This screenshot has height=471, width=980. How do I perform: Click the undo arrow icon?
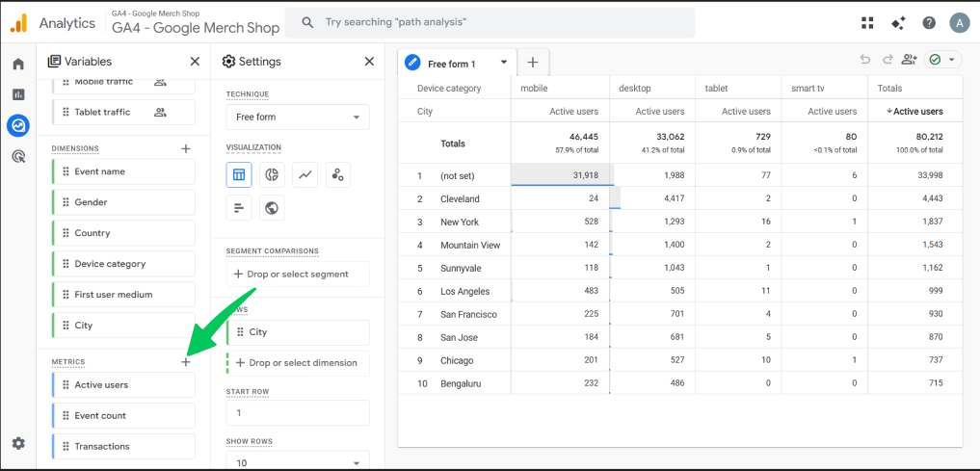pyautogui.click(x=865, y=60)
